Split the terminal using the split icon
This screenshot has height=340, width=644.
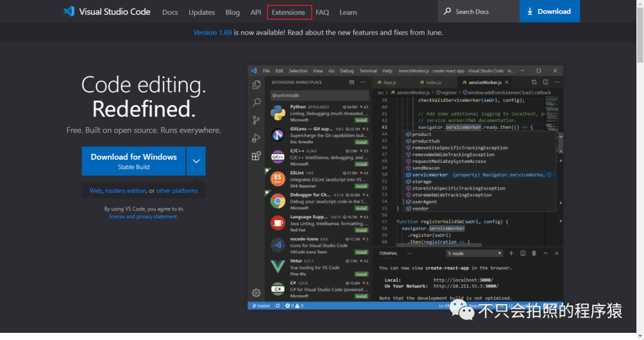pyautogui.click(x=523, y=254)
